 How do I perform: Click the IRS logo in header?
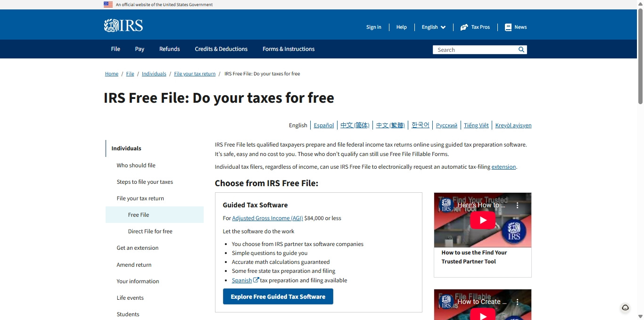[124, 25]
